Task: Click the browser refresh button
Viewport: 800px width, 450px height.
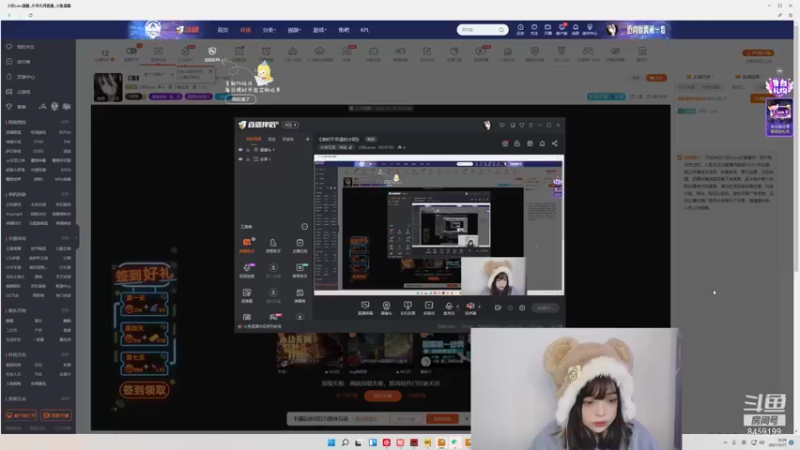Action: [x=31, y=15]
